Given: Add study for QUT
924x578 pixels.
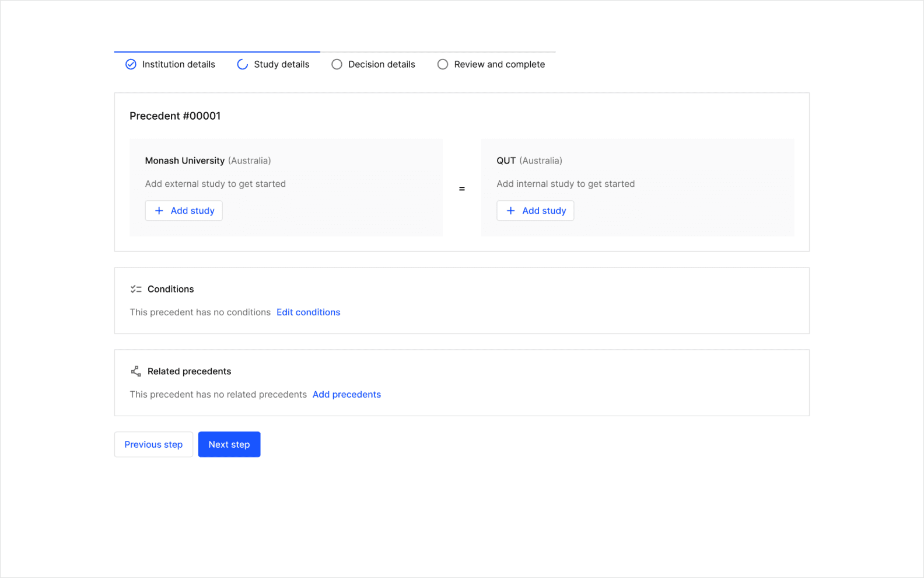Looking at the screenshot, I should click(x=535, y=211).
